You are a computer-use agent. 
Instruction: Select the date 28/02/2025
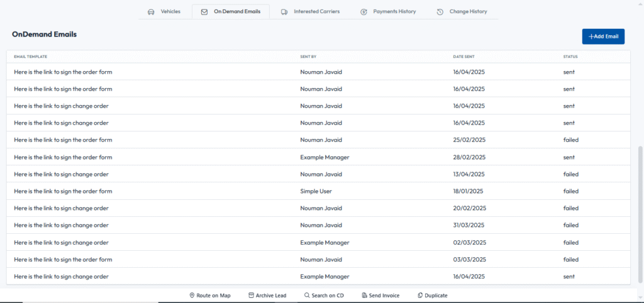469,157
